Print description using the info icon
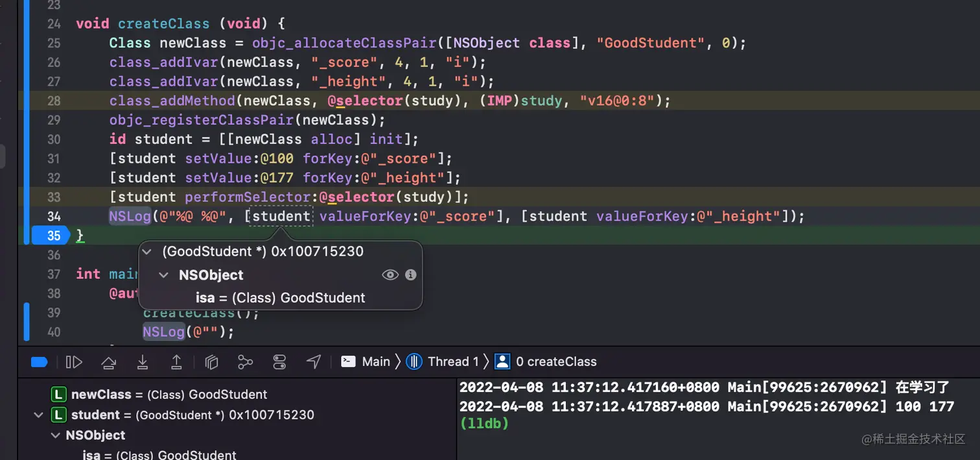 [410, 274]
